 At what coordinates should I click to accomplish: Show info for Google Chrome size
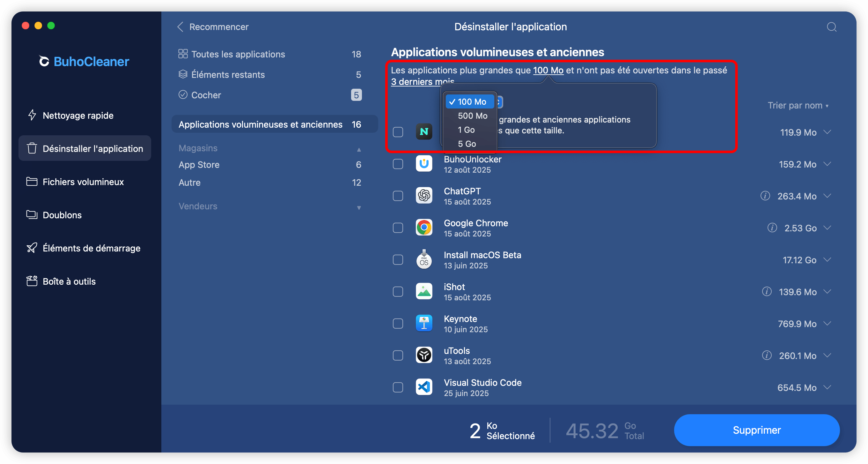[772, 228]
